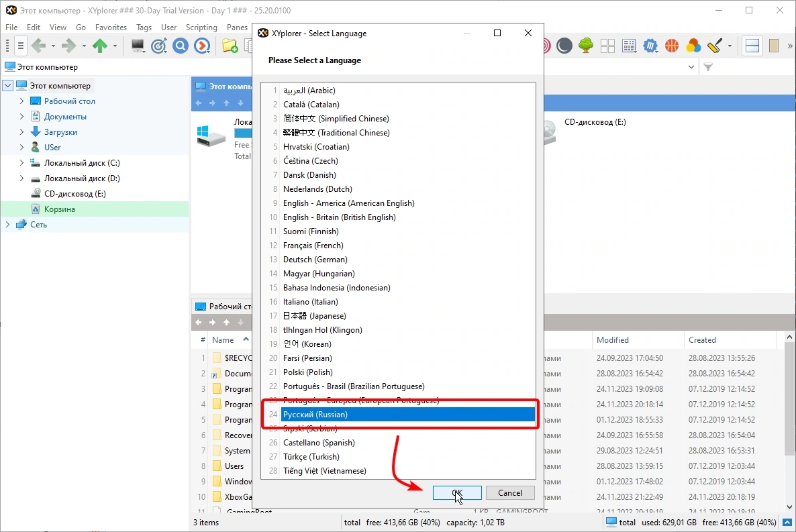Open the Edit menu
The height and width of the screenshot is (532, 796).
[34, 28]
